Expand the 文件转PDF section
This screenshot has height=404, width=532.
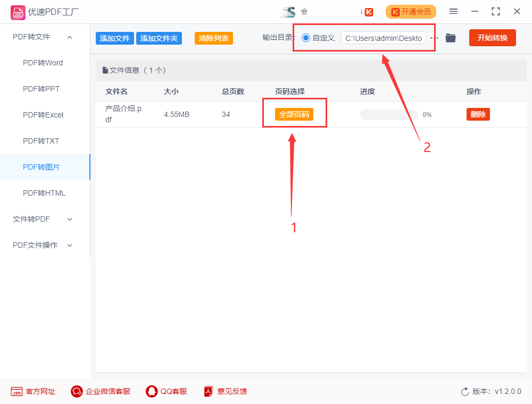tap(70, 220)
